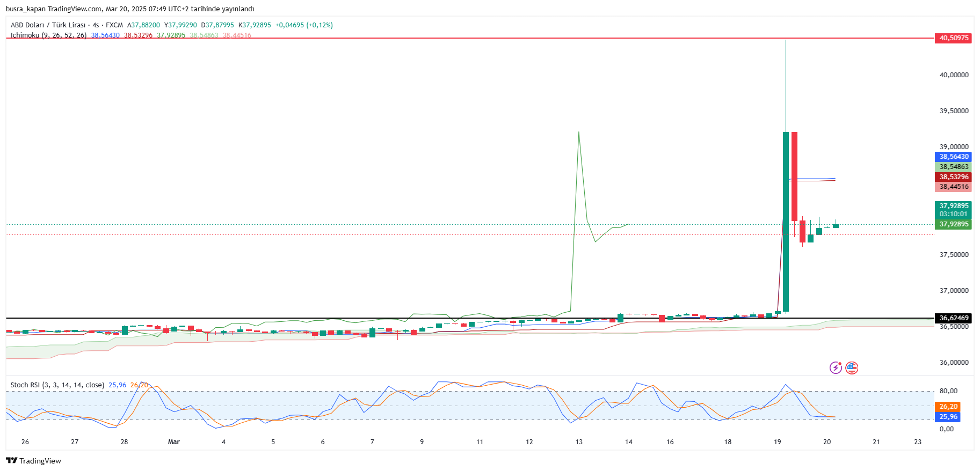Click the US flag economic event icon
This screenshot has width=980, height=471.
[852, 367]
